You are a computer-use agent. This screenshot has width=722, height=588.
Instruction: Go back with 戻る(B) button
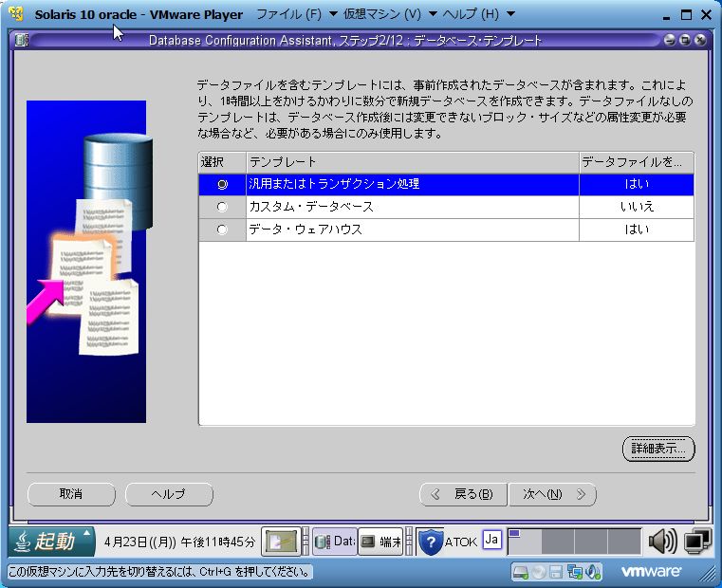tap(463, 494)
